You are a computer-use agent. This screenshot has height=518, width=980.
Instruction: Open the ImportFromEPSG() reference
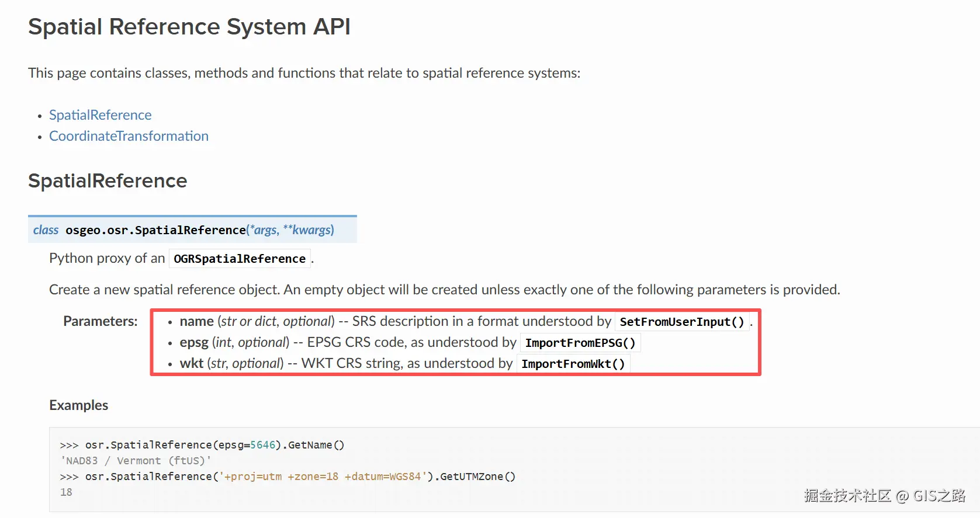[x=580, y=343]
